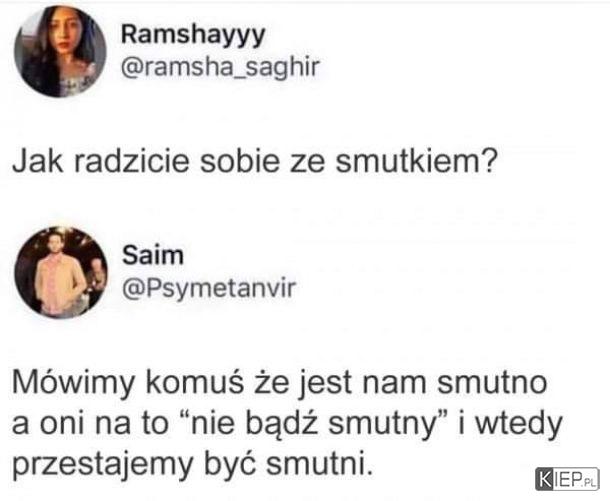Click the KIEP.PL watermark logo

(567, 479)
